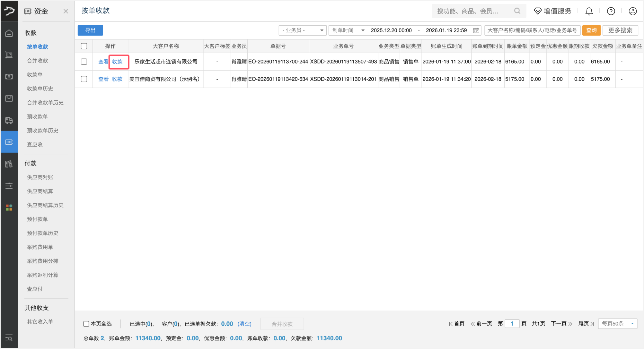Open 供应商对账 menu item

point(40,177)
